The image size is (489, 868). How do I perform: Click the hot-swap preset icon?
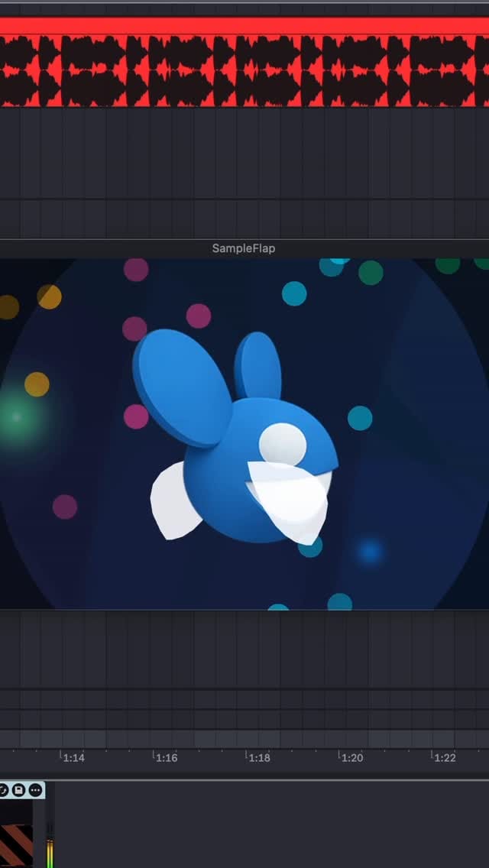[3, 789]
